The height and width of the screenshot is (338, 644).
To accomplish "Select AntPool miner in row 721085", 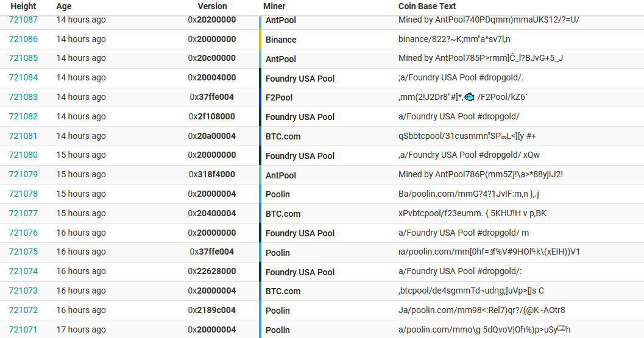I will coord(280,58).
